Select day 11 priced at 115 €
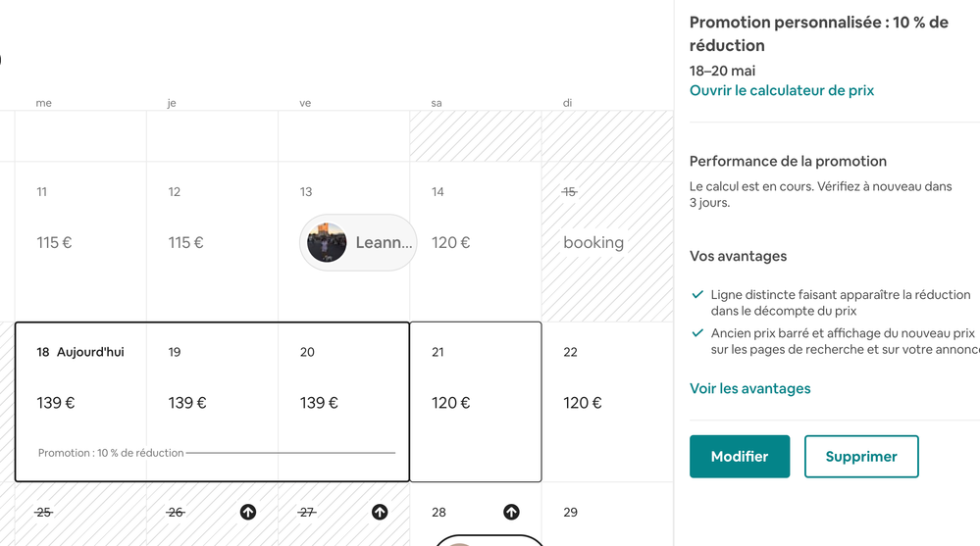The height and width of the screenshot is (546, 980). (x=80, y=241)
